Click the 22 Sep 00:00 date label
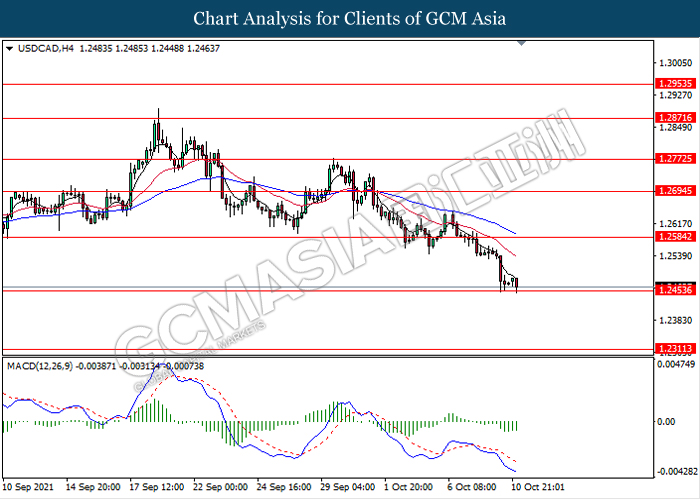 [221, 487]
